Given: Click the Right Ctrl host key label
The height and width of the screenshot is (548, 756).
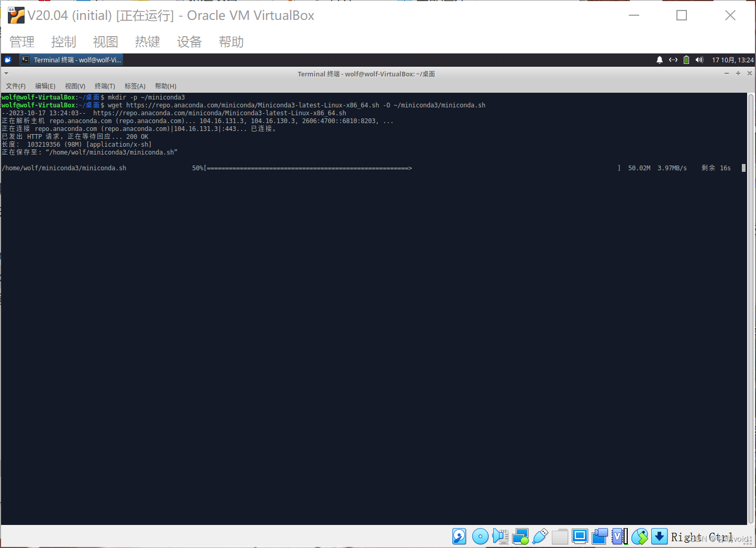Looking at the screenshot, I should click(702, 537).
